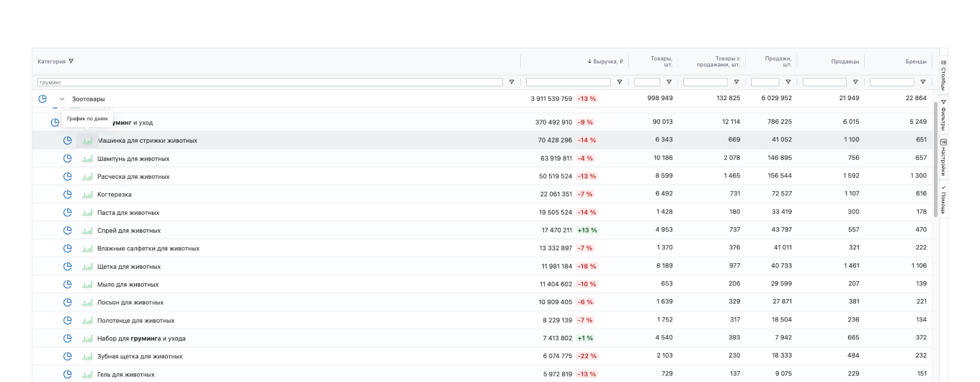Open filter icon next to Бренды filter box
This screenshot has width=980, height=382.
tap(922, 82)
